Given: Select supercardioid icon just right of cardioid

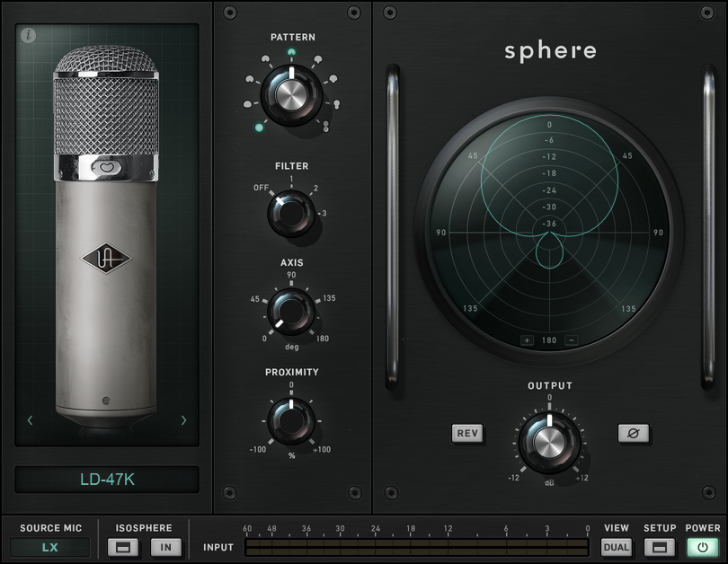Looking at the screenshot, I should [318, 59].
